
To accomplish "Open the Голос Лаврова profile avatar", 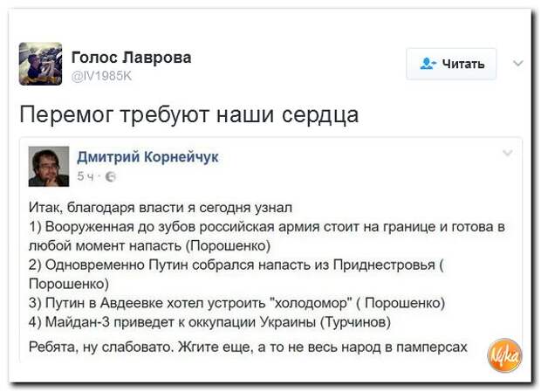I will (x=41, y=64).
